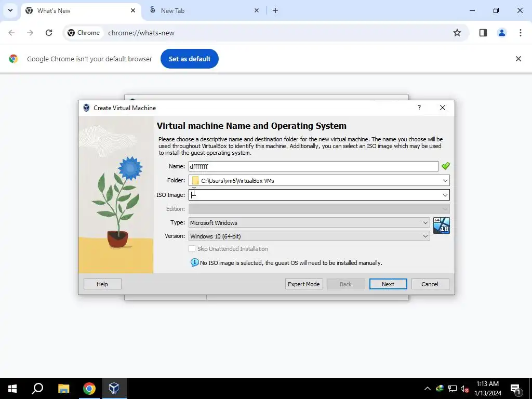
Task: Open Windows taskbar search
Action: tap(37, 389)
